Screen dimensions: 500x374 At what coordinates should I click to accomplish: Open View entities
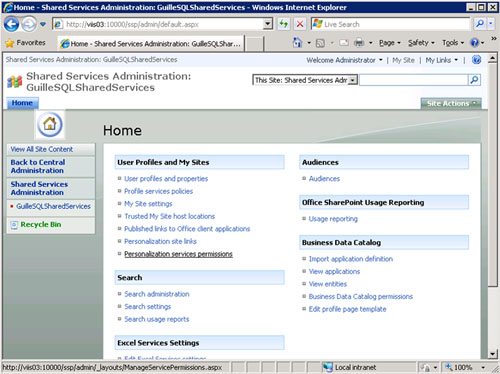coord(328,284)
